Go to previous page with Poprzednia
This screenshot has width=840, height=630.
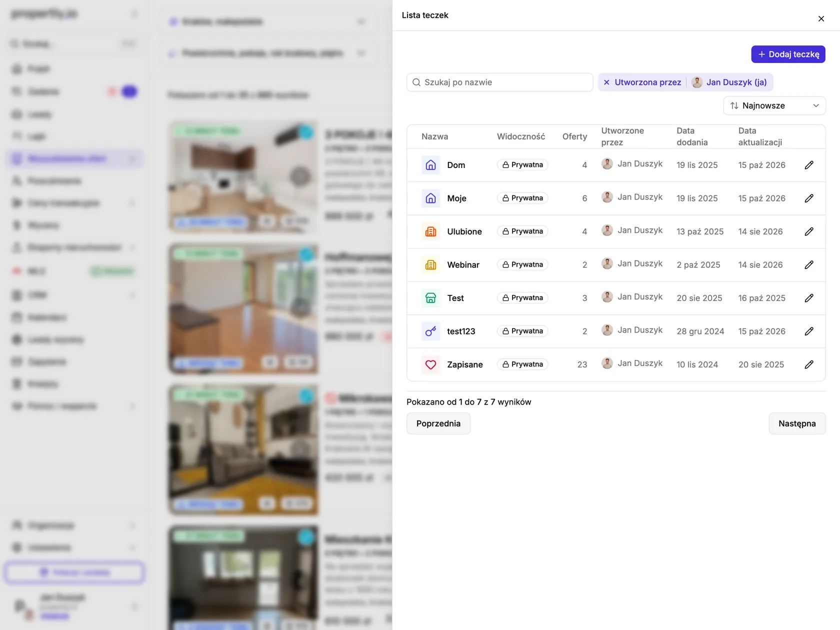438,423
